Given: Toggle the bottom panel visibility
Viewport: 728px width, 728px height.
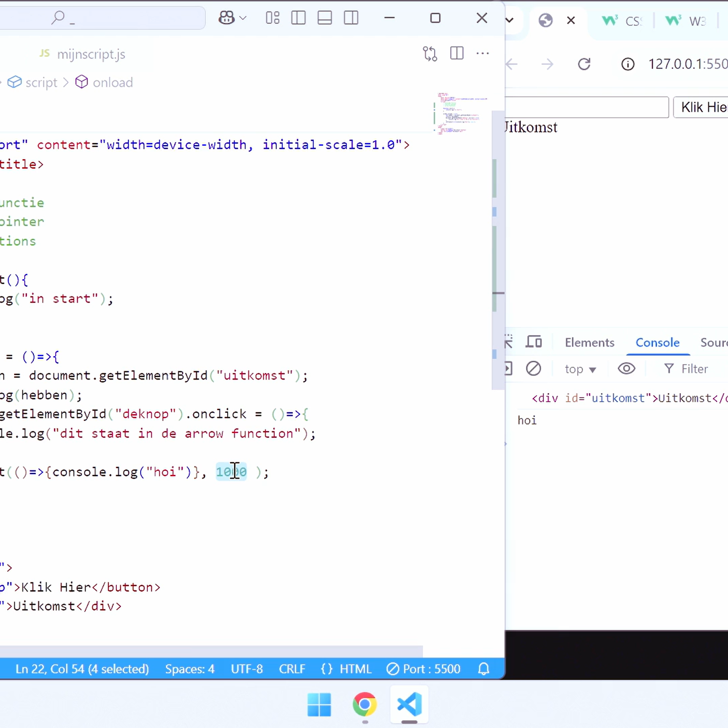Looking at the screenshot, I should tap(325, 18).
